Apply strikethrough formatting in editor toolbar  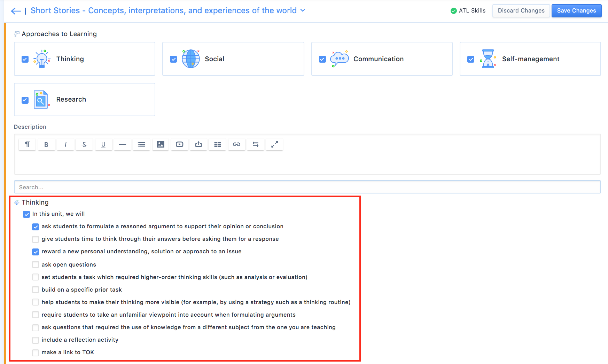tap(84, 144)
